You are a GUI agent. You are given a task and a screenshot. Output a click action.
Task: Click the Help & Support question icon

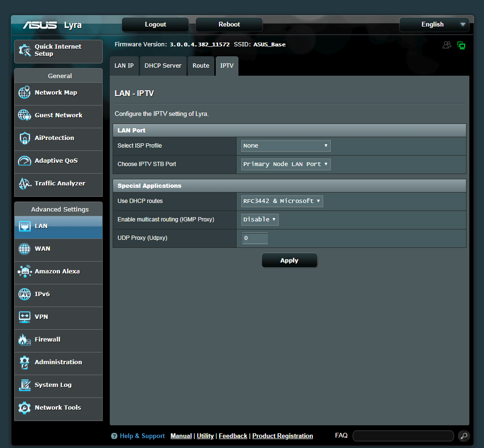pos(114,436)
